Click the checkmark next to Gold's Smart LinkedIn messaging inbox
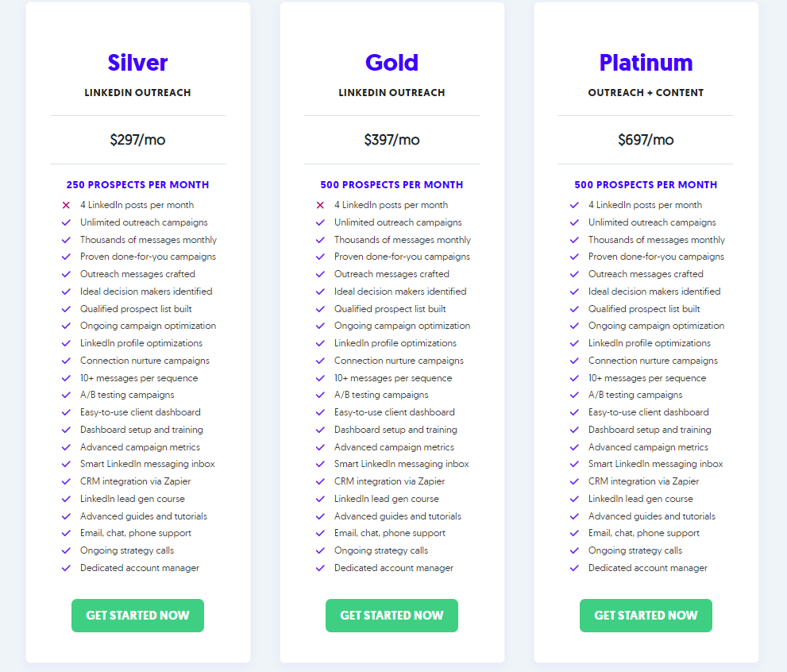The width and height of the screenshot is (787, 672). 320,464
